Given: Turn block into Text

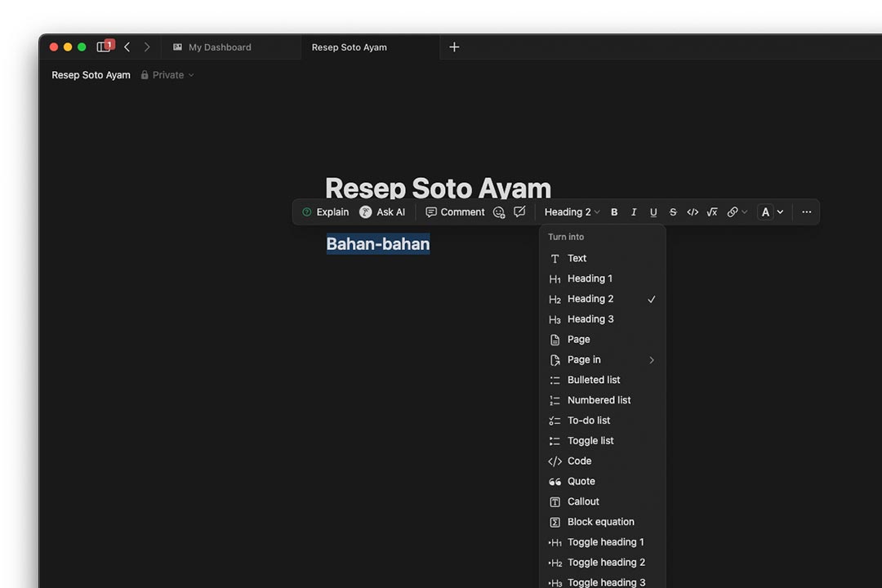Looking at the screenshot, I should point(603,258).
